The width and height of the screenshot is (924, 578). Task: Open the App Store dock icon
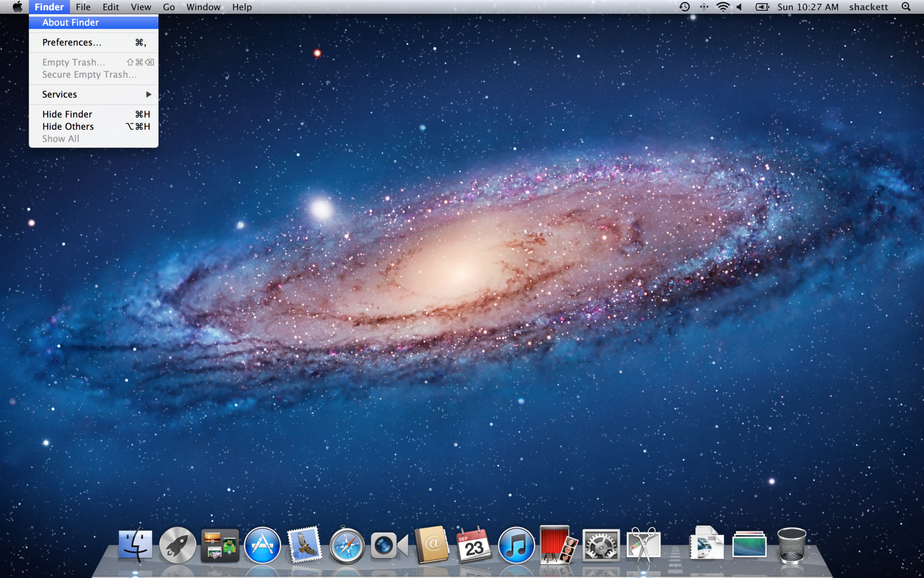point(262,546)
